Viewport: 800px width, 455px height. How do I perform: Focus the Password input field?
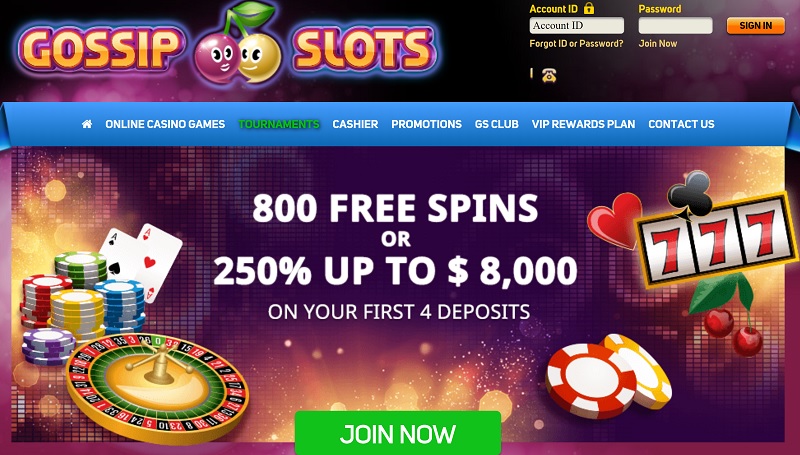point(676,26)
